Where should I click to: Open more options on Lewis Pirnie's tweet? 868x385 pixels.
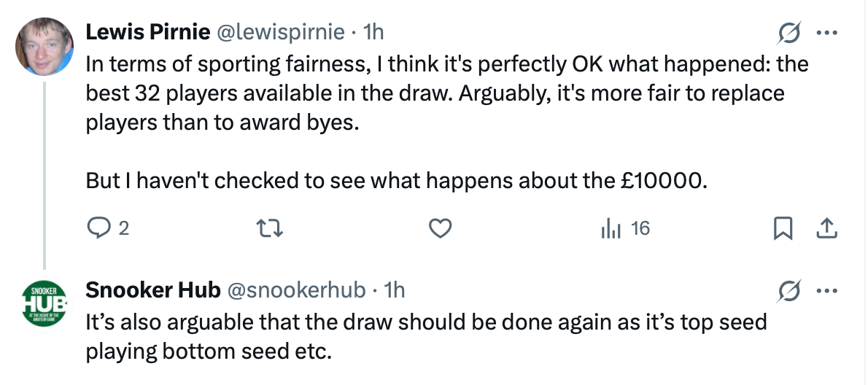click(x=826, y=33)
